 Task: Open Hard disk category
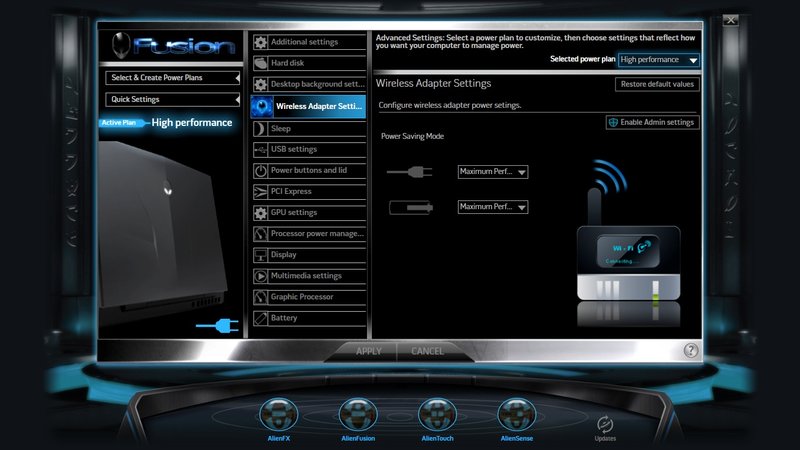[309, 63]
